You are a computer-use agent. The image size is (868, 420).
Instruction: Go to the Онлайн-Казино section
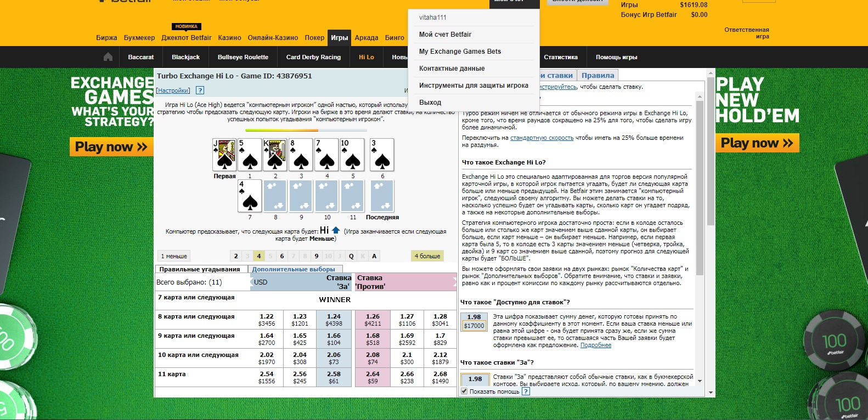pos(273,38)
